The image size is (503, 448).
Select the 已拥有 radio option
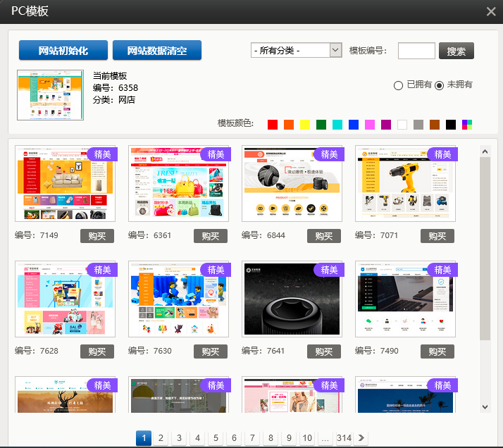(398, 85)
